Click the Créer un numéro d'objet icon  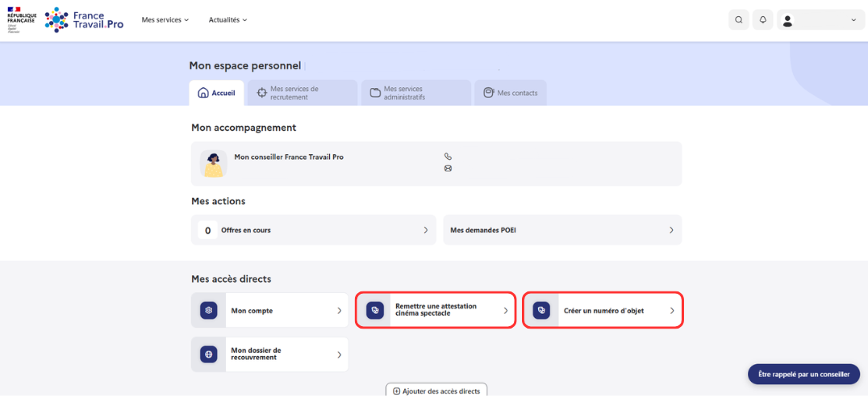541,311
